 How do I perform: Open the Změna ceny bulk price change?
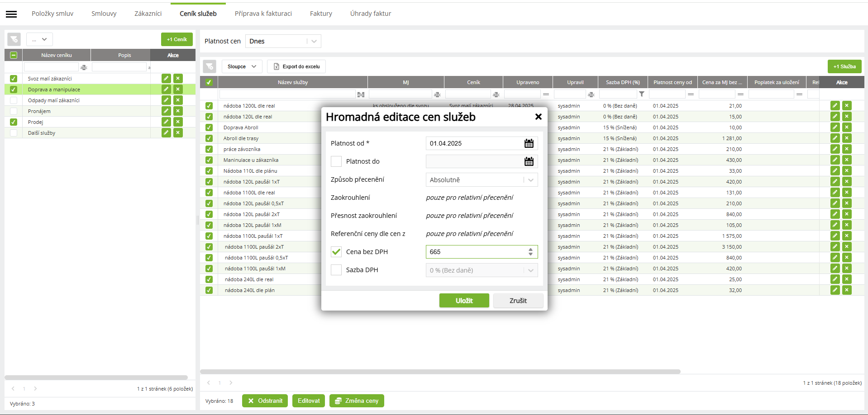point(357,401)
